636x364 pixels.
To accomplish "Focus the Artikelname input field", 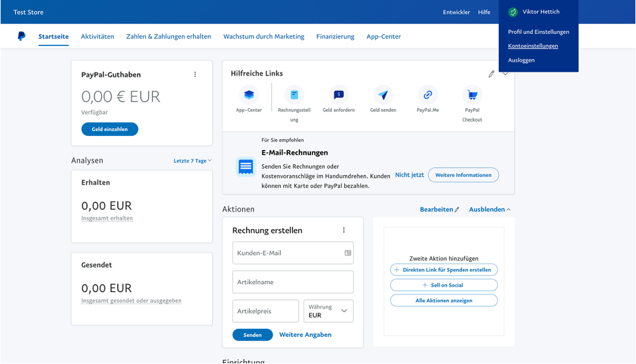I will (x=293, y=282).
